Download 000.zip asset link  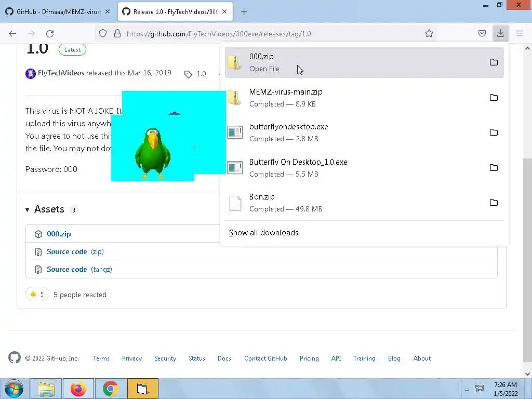pos(59,234)
